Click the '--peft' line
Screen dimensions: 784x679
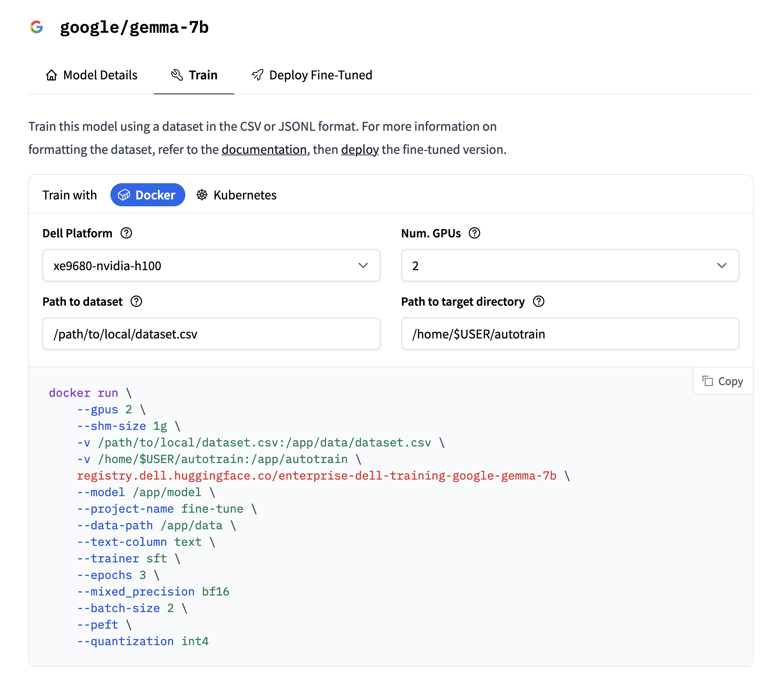(105, 625)
